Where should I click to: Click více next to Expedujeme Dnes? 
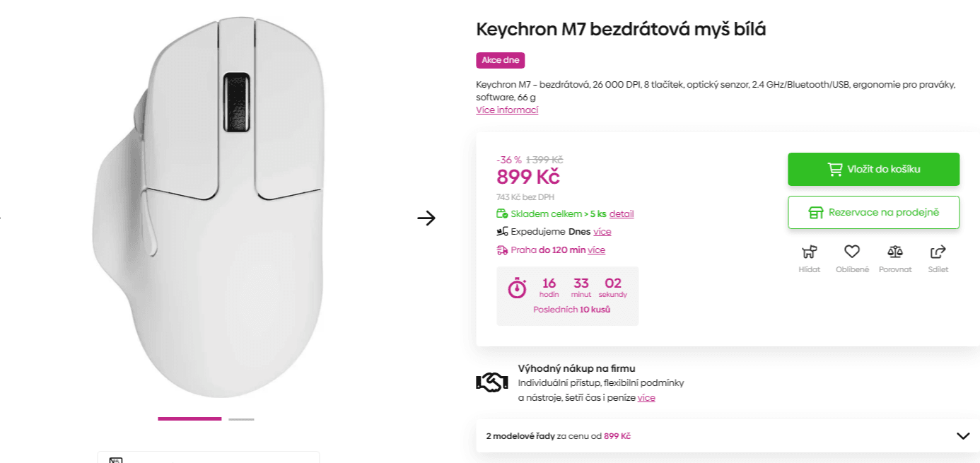point(602,231)
